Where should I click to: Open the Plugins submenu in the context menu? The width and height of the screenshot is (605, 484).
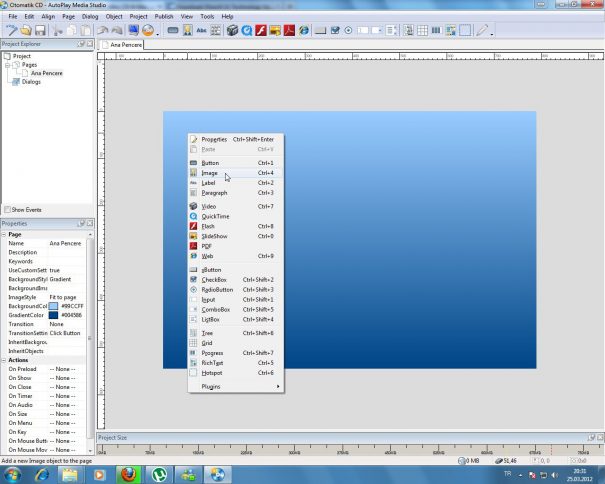[236, 386]
